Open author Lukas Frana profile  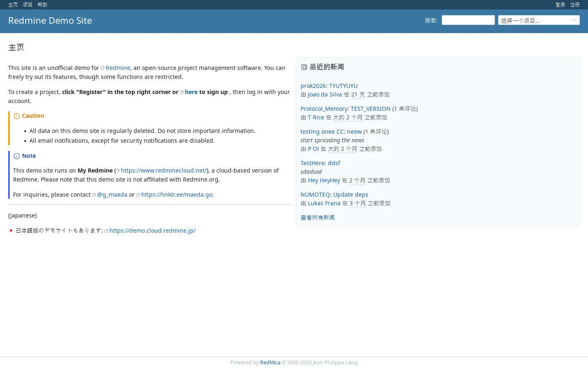[x=324, y=203]
